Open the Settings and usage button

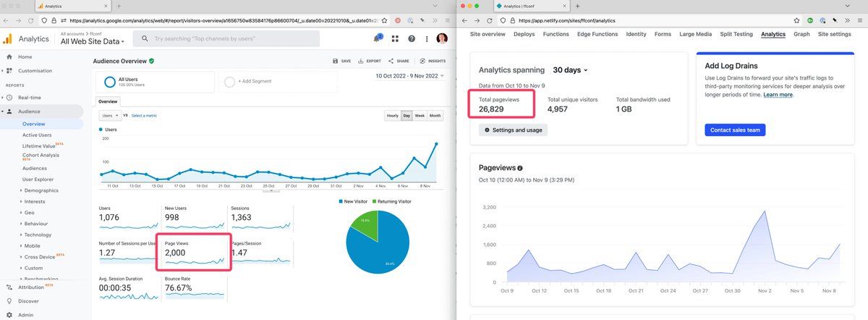(513, 130)
